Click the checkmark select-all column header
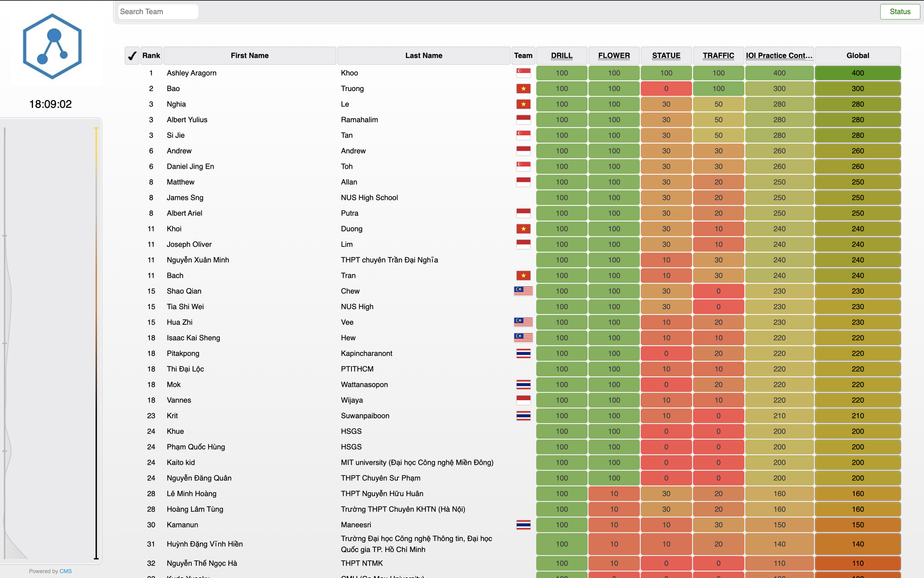 [x=132, y=55]
